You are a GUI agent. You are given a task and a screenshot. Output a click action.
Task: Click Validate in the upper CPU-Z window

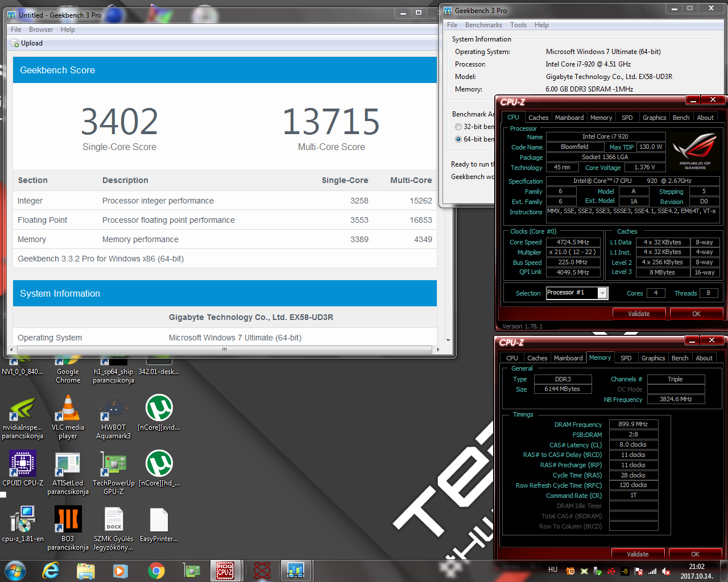coord(639,314)
